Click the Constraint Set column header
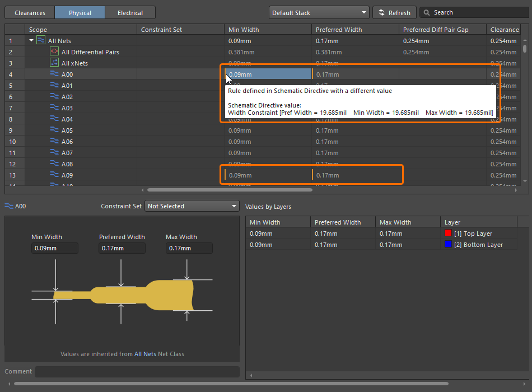Image resolution: width=532 pixels, height=392 pixels. tap(180, 30)
